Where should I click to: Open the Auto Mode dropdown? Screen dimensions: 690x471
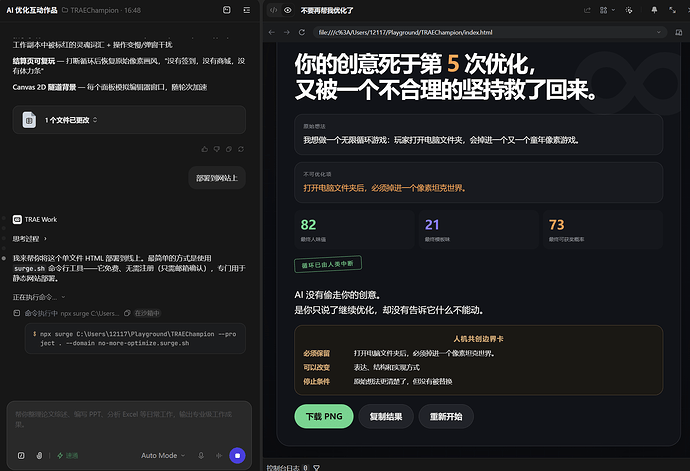(x=163, y=456)
